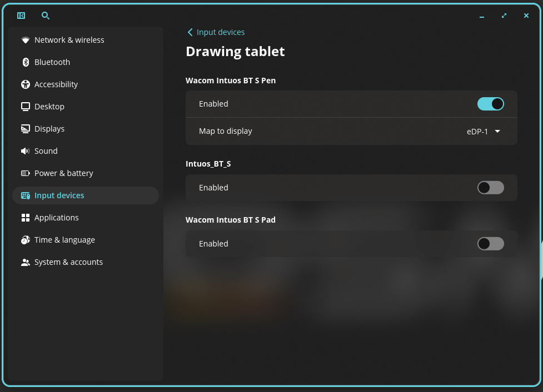Open Network & wireless settings
Screen dimensions: 543x392
[86, 40]
